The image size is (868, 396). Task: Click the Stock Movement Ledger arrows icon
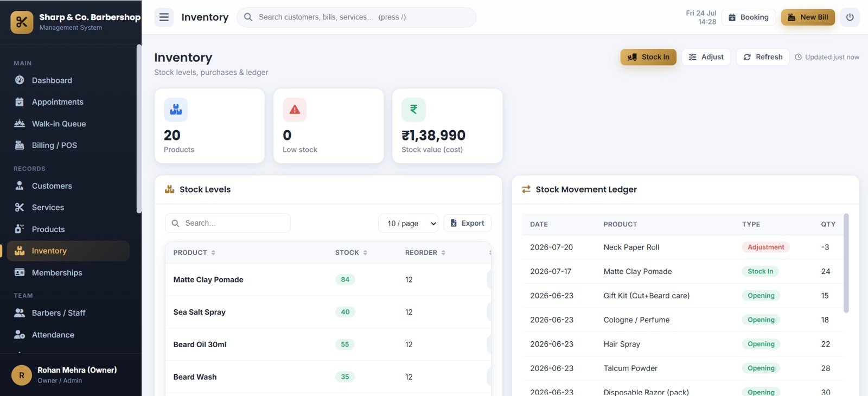point(526,189)
